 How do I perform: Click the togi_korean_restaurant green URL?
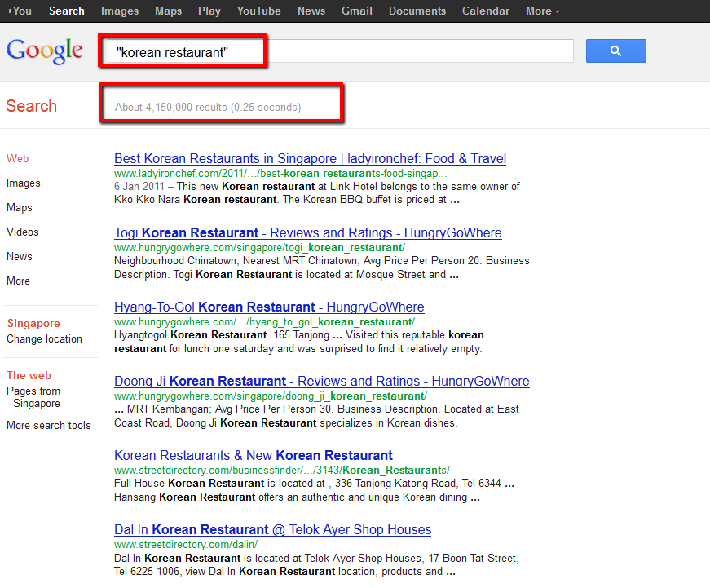[259, 248]
